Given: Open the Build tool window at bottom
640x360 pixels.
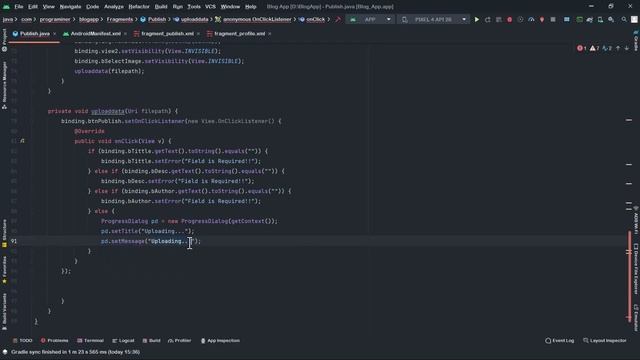Looking at the screenshot, I should click(x=151, y=340).
